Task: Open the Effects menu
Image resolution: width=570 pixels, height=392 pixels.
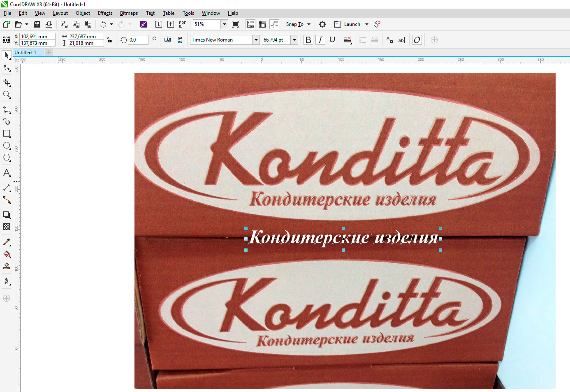Action: (105, 13)
